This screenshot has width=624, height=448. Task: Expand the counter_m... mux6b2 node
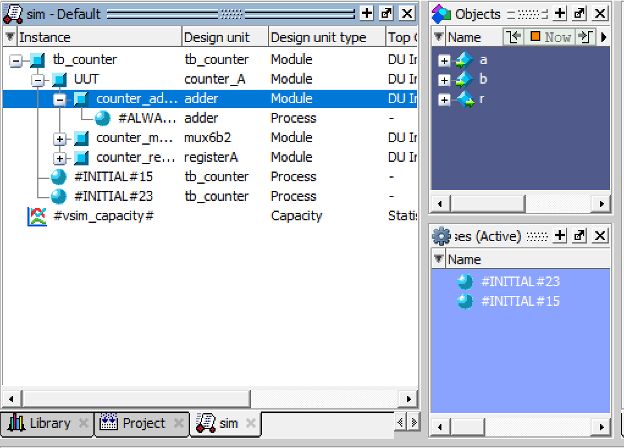pos(60,138)
